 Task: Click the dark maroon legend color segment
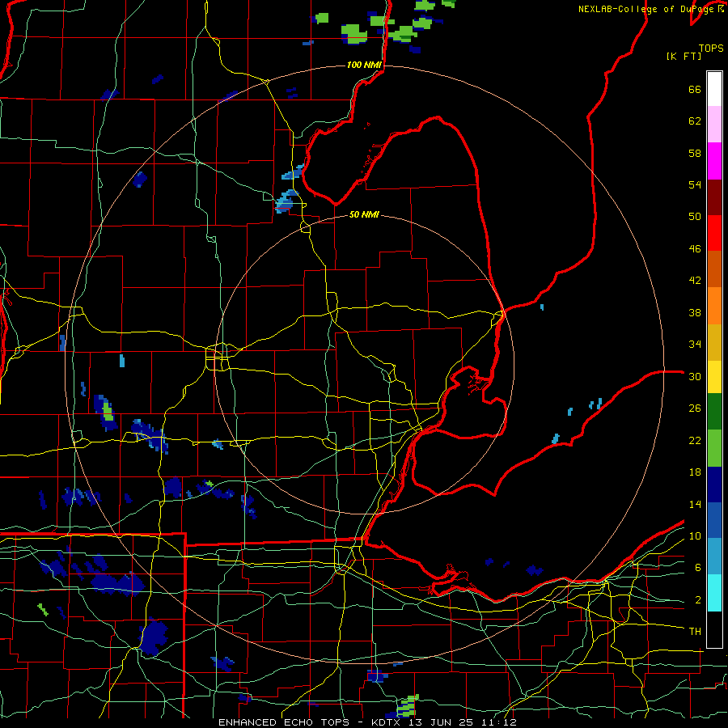[x=714, y=197]
